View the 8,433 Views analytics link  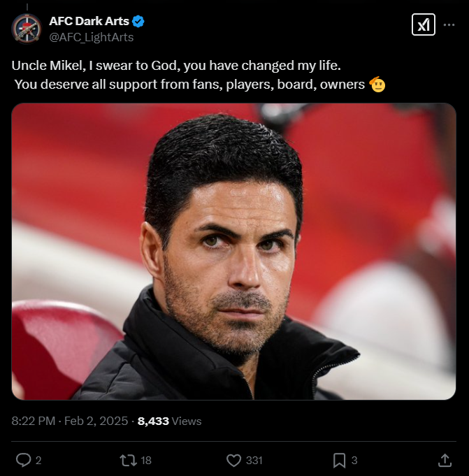(170, 421)
